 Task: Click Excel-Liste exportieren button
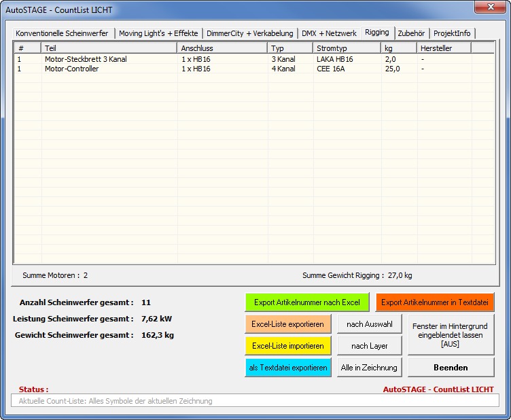pyautogui.click(x=288, y=324)
